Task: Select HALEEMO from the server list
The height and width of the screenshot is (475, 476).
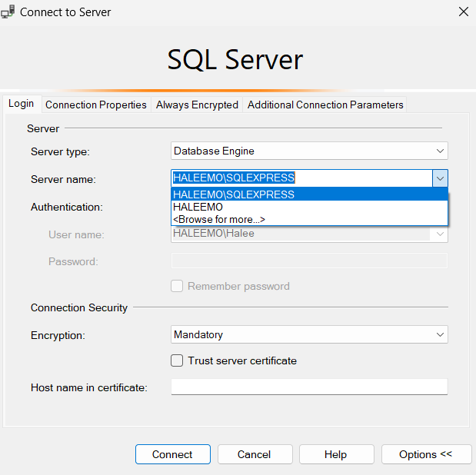Action: click(x=309, y=207)
